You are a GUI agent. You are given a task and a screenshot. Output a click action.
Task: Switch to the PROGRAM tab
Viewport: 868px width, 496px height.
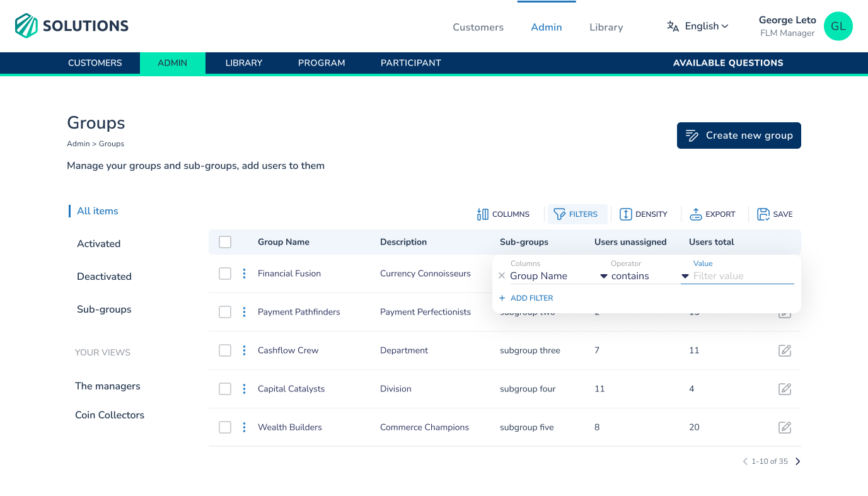coord(321,63)
